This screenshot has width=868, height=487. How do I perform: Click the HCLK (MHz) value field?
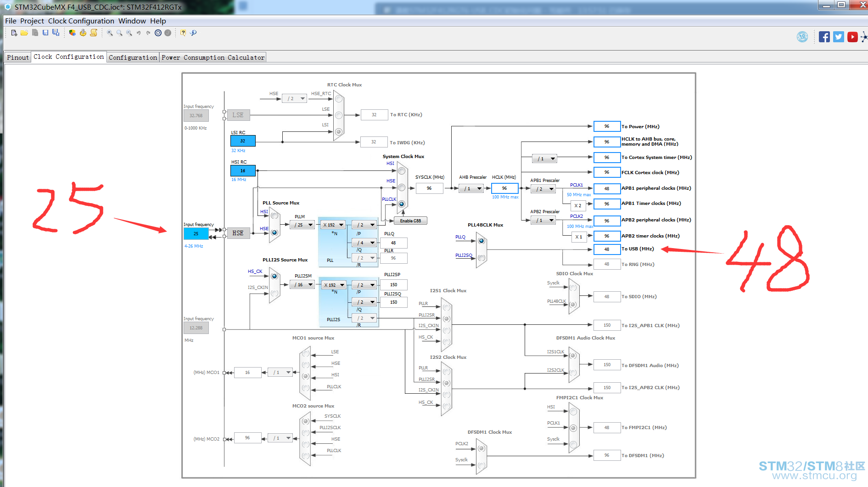tap(504, 188)
